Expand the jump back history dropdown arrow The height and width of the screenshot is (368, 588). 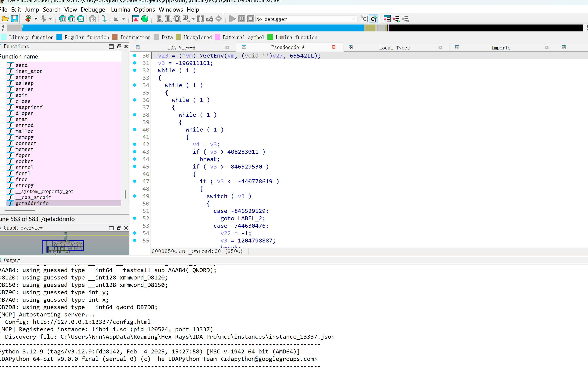click(x=36, y=19)
